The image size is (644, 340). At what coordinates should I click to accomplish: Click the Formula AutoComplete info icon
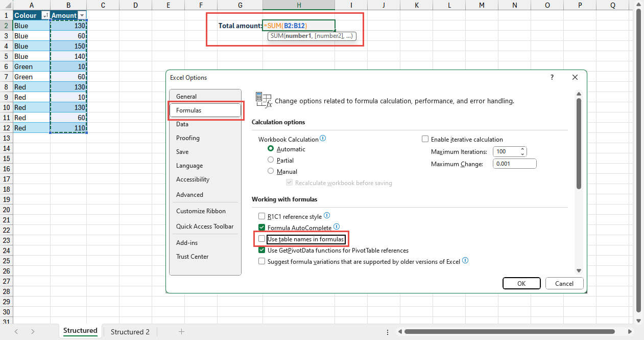click(x=337, y=228)
